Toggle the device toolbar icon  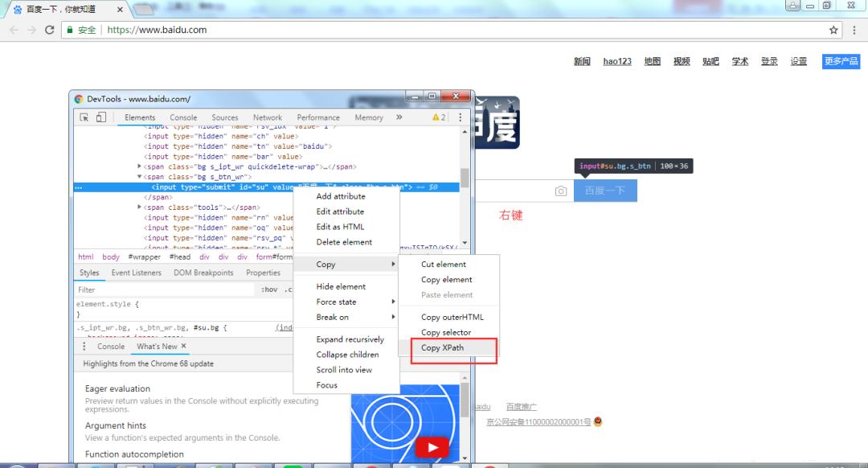pos(101,117)
